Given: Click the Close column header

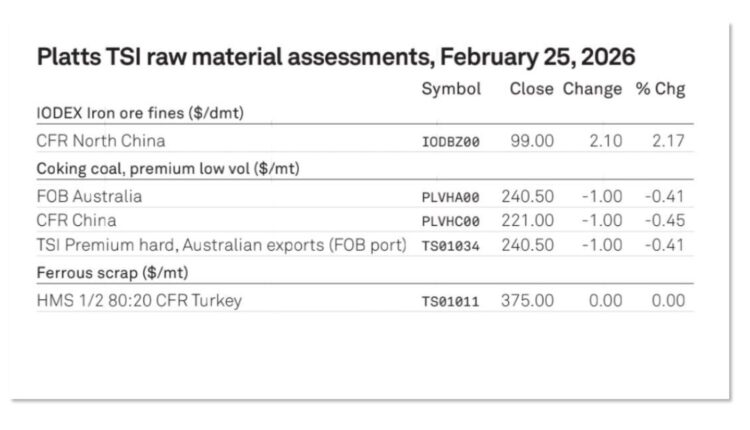Looking at the screenshot, I should (530, 89).
